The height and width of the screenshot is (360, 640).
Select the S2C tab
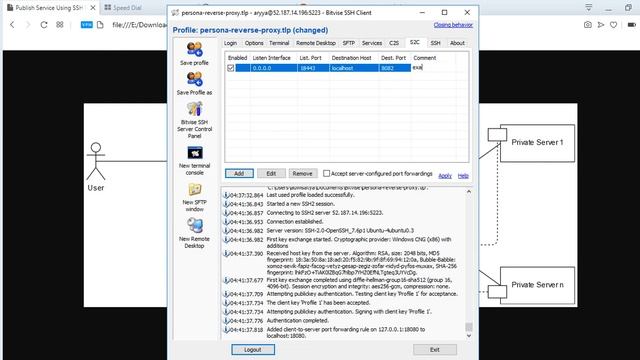pos(415,42)
